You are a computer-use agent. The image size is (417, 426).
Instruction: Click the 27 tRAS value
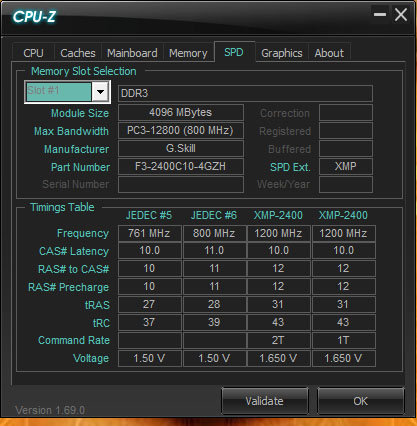(x=149, y=304)
